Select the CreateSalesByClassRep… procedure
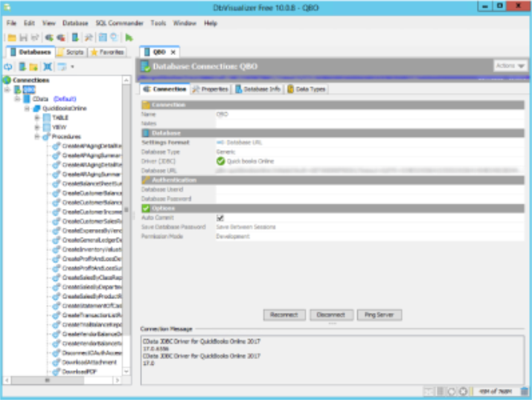Viewport: 532px width, 400px height. [x=92, y=277]
